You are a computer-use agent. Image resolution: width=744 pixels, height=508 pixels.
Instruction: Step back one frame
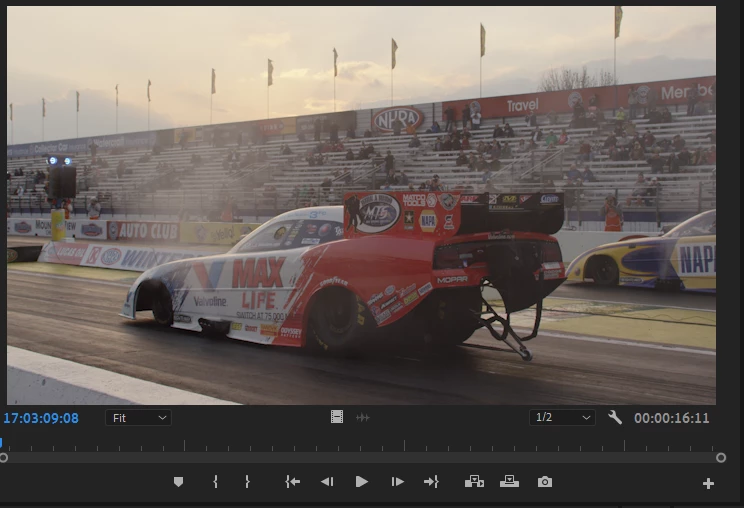point(327,482)
